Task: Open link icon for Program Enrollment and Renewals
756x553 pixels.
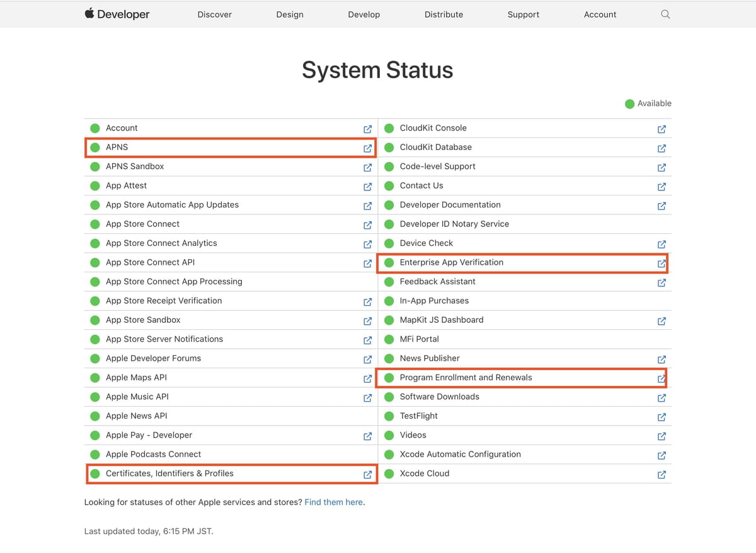Action: [x=661, y=378]
